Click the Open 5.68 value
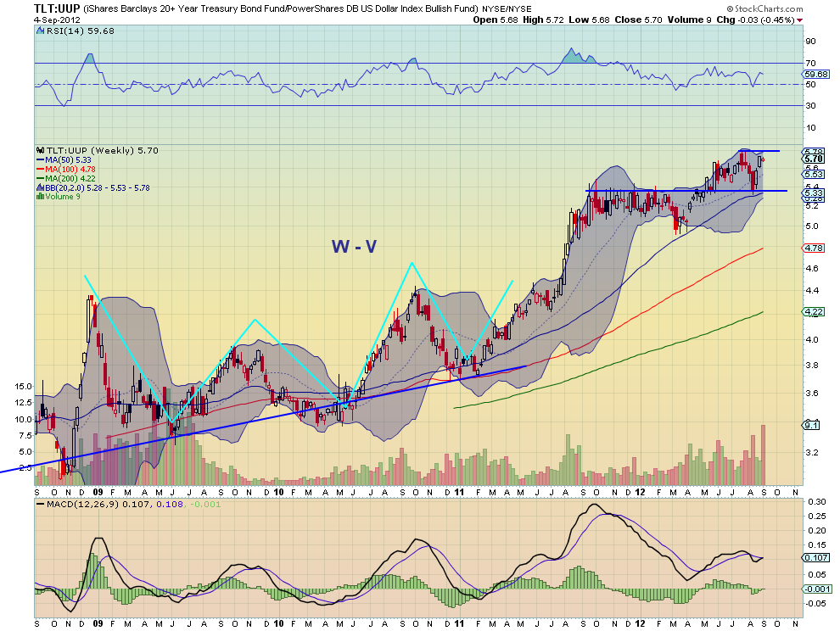 (496, 20)
